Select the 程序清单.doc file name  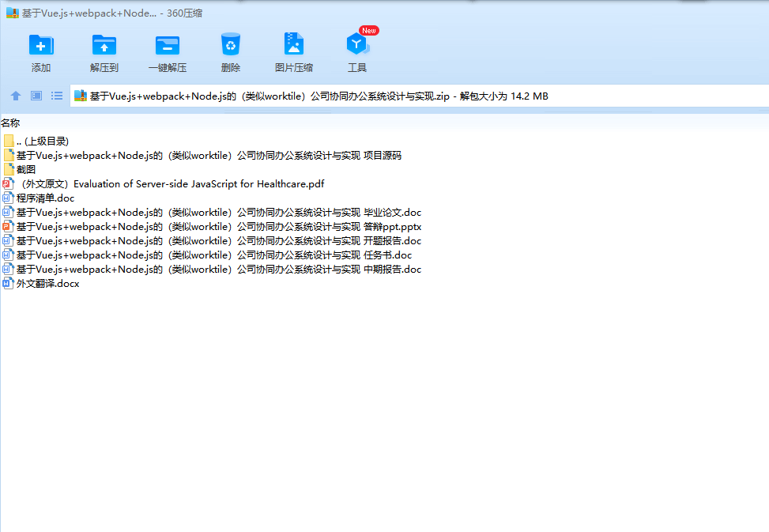coord(46,198)
